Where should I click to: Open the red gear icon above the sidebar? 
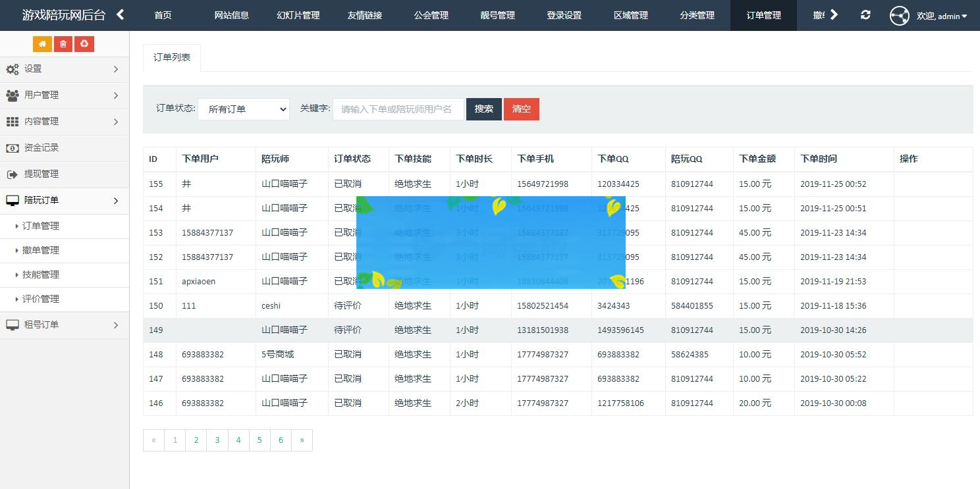[84, 43]
